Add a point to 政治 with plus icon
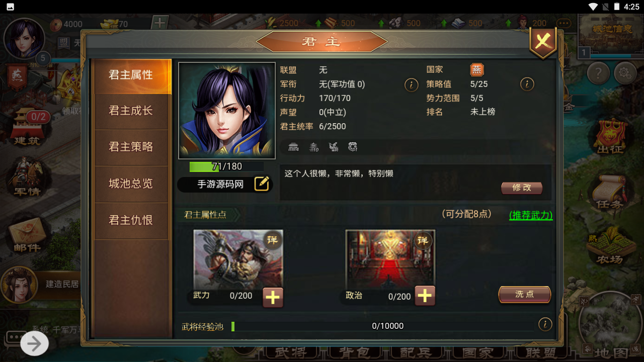 click(x=425, y=296)
